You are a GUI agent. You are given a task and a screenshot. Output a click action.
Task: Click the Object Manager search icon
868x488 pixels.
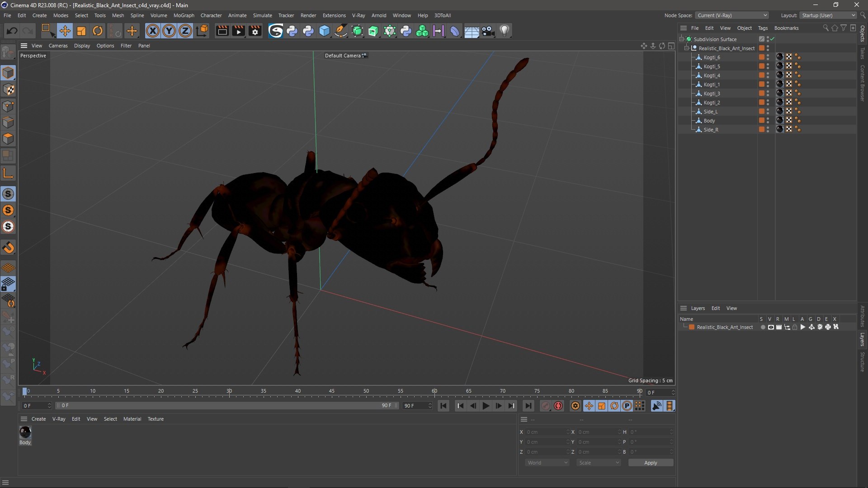[826, 28]
